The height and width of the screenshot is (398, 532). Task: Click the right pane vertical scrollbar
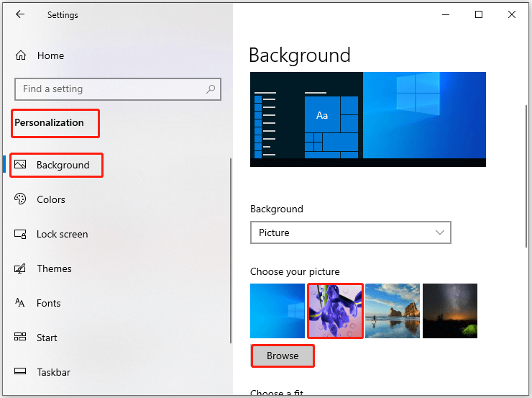coord(526,176)
